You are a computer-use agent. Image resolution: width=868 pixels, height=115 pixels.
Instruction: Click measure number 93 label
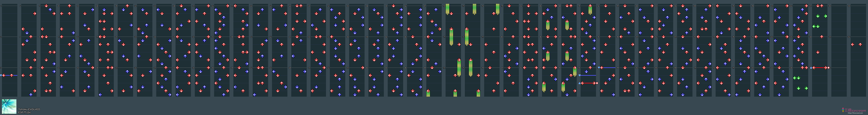click(x=579, y=68)
